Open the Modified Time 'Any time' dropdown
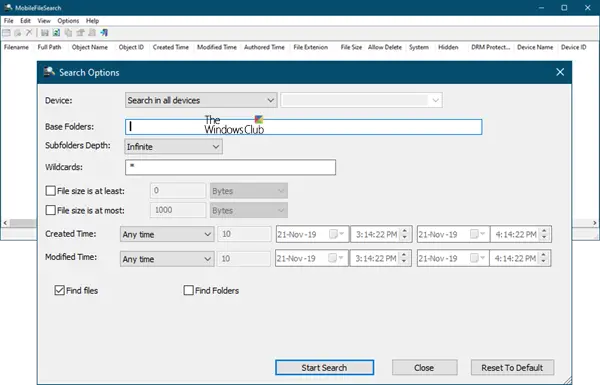Screen dimensions: 600x385 click(x=167, y=259)
